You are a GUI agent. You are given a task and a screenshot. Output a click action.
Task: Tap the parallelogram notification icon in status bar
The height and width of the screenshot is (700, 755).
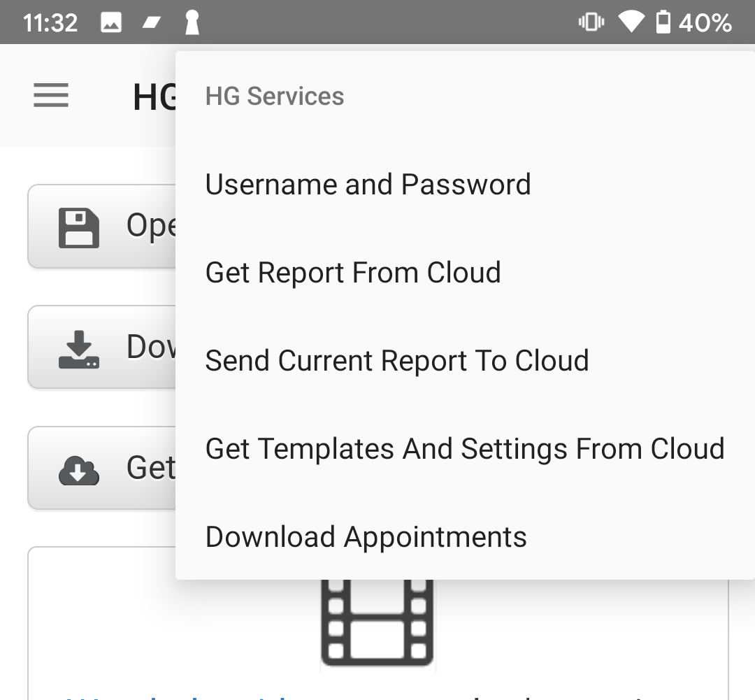[152, 23]
